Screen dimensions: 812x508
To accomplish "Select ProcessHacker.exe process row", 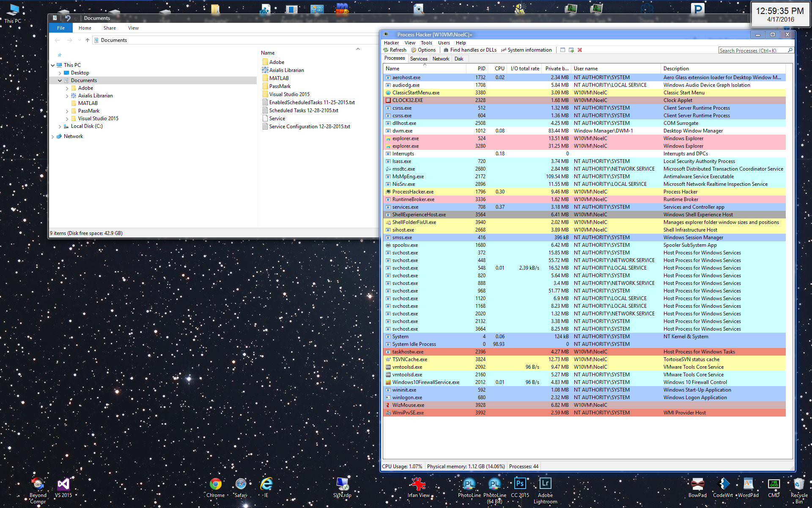I will (x=584, y=192).
